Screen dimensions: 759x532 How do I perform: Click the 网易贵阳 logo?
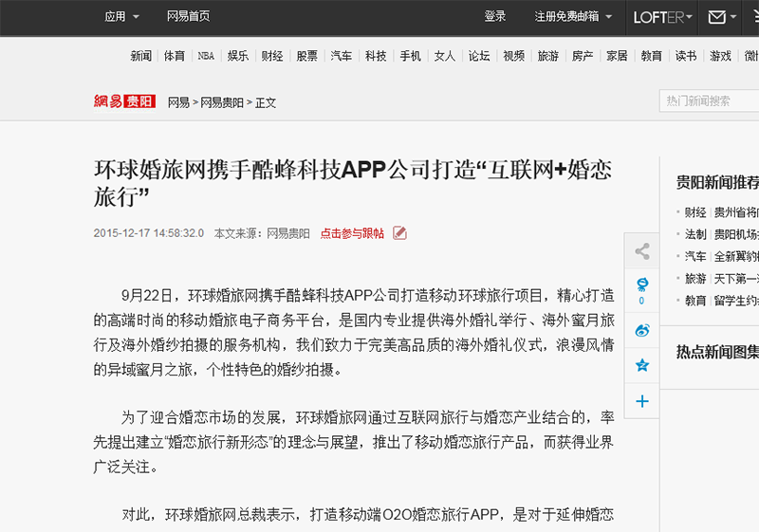(x=124, y=101)
